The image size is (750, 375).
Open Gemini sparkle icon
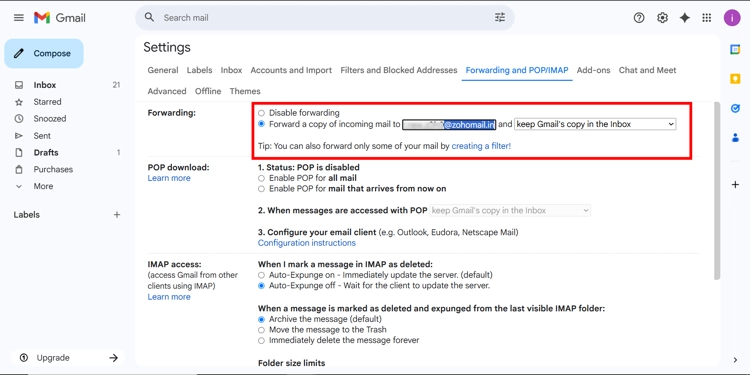point(685,18)
